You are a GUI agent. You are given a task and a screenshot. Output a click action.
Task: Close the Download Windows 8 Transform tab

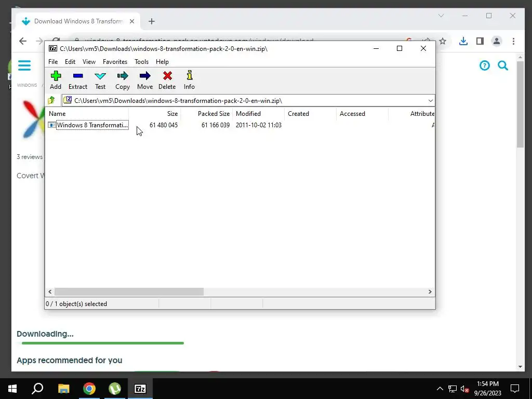pyautogui.click(x=132, y=21)
